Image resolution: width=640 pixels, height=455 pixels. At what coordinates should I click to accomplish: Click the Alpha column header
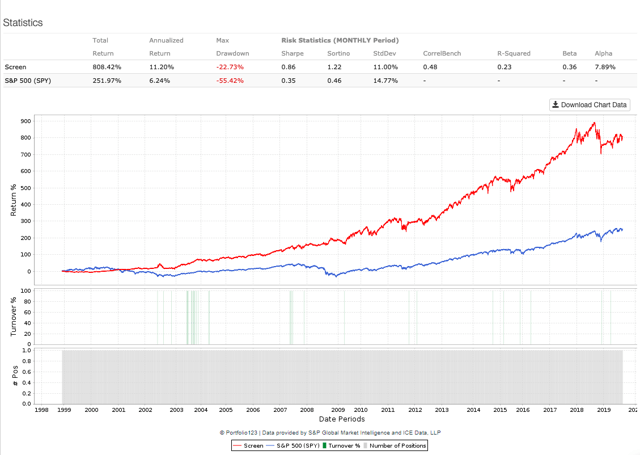click(x=603, y=53)
